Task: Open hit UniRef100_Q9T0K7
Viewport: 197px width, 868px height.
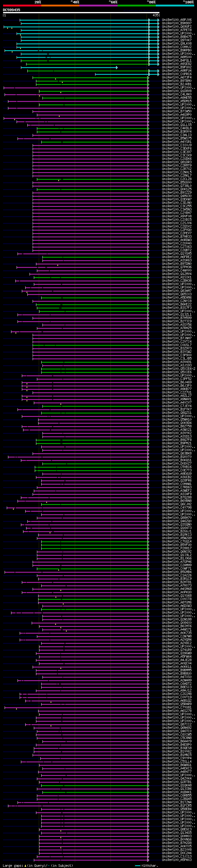Action: pos(176,40)
